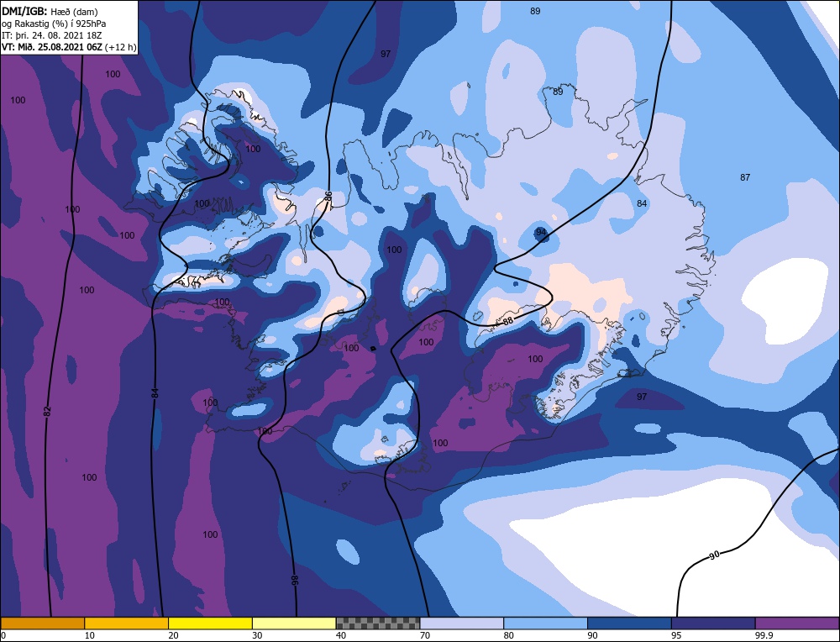The width and height of the screenshot is (840, 642).
Task: Click the "94" humidity value on map
Action: click(541, 232)
